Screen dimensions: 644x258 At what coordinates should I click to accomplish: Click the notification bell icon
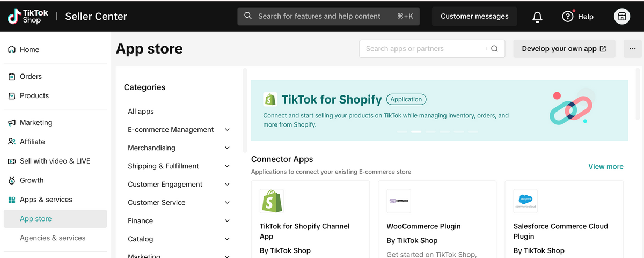(x=537, y=17)
